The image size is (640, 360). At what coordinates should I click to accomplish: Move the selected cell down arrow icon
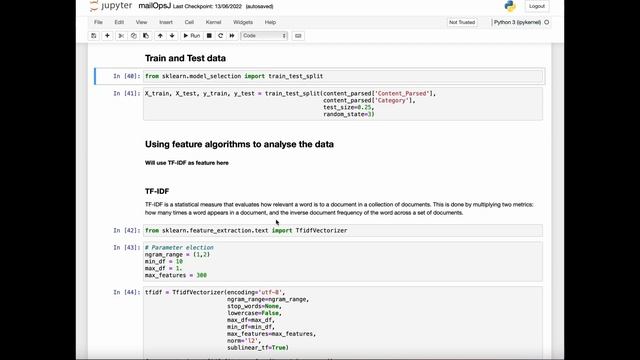pyautogui.click(x=172, y=36)
